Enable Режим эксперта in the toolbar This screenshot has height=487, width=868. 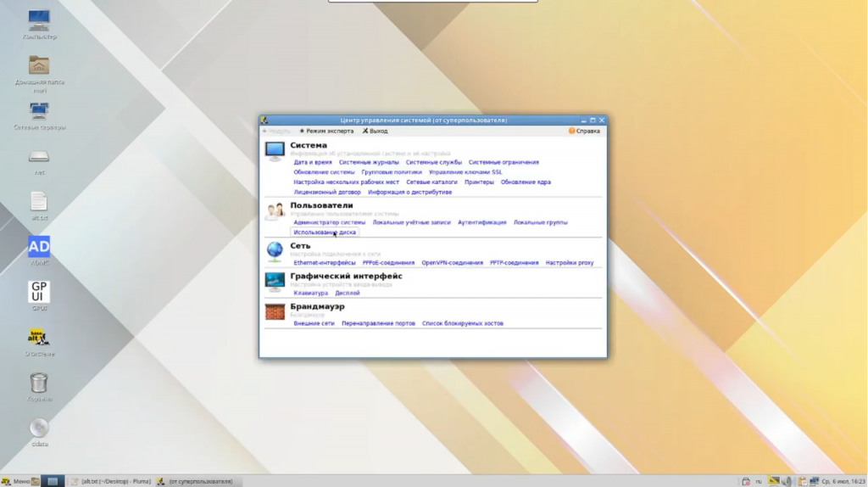(326, 132)
